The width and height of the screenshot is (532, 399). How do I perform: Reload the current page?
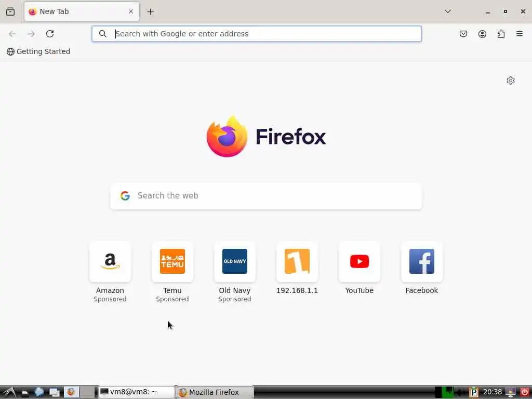click(50, 34)
